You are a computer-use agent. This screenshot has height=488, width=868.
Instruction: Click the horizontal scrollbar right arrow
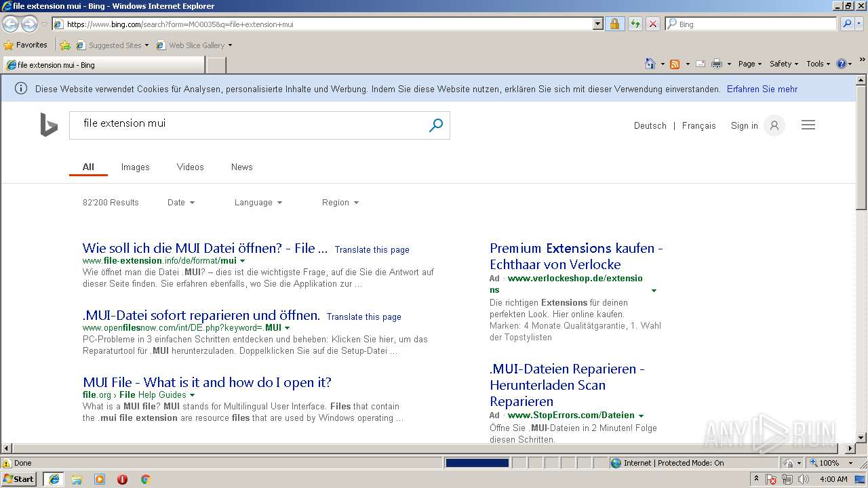pos(850,448)
